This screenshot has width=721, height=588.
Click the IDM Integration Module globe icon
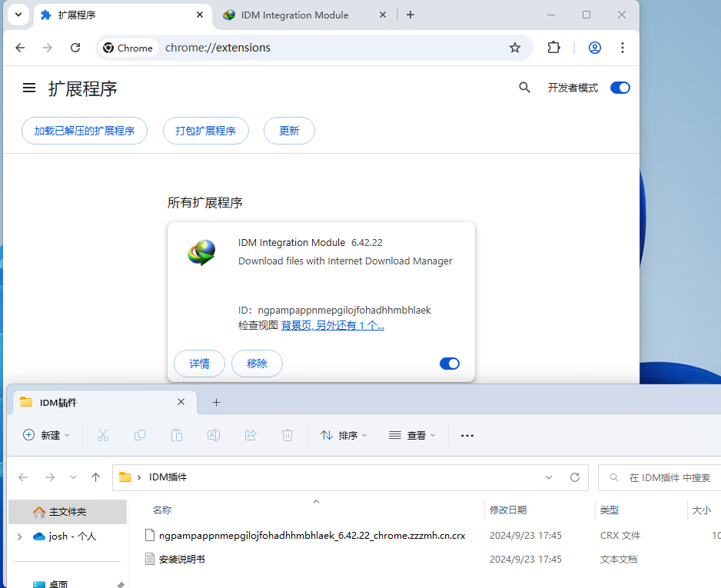point(201,252)
